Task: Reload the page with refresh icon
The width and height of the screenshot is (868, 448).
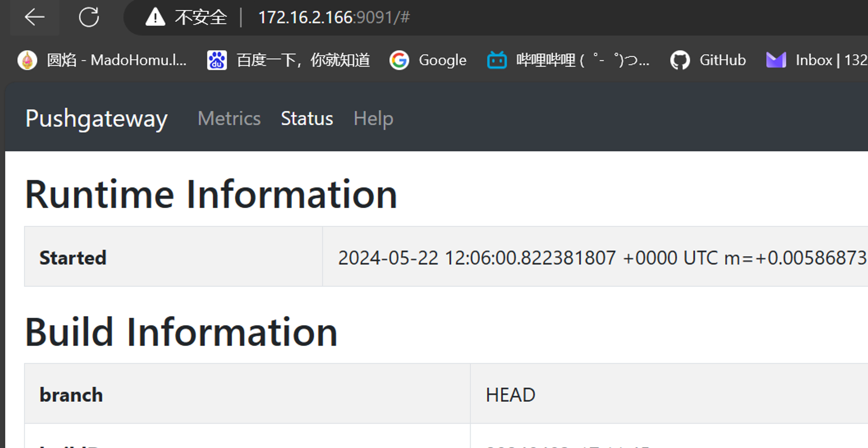Action: pyautogui.click(x=89, y=17)
